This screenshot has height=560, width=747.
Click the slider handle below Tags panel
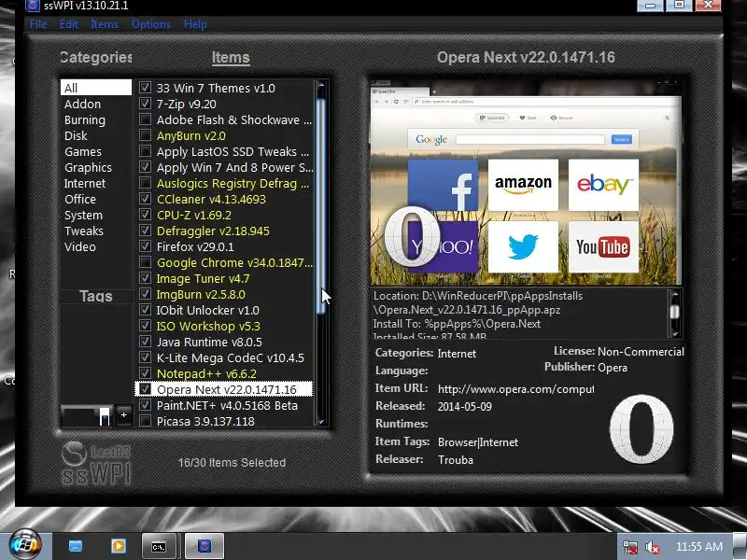pyautogui.click(x=105, y=415)
